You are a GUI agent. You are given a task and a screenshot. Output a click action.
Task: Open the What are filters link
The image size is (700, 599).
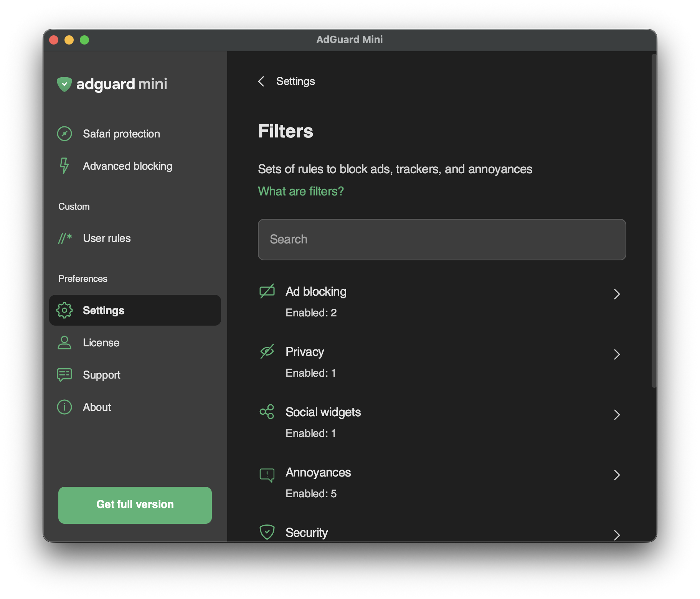coord(300,191)
